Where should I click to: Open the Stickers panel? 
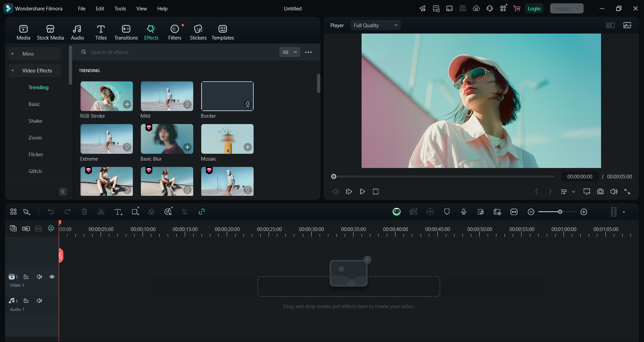[x=198, y=32]
